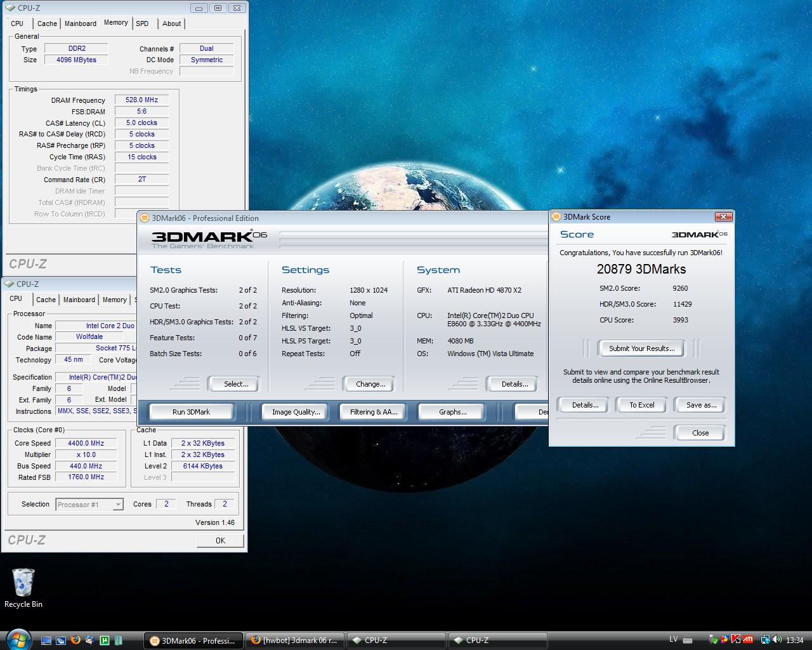Click bottom CPU-Z window title icon
Screen dimensions: 812x650
pyautogui.click(x=10, y=284)
